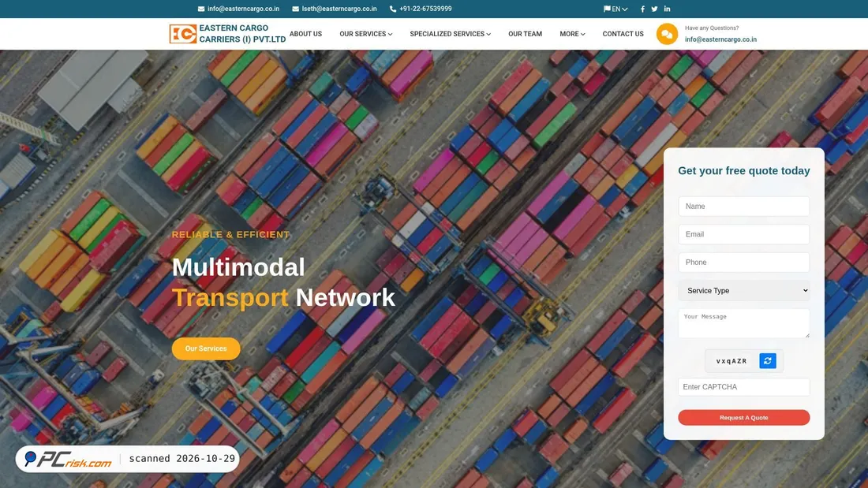Go to About Us page
The width and height of the screenshot is (868, 488).
(305, 34)
